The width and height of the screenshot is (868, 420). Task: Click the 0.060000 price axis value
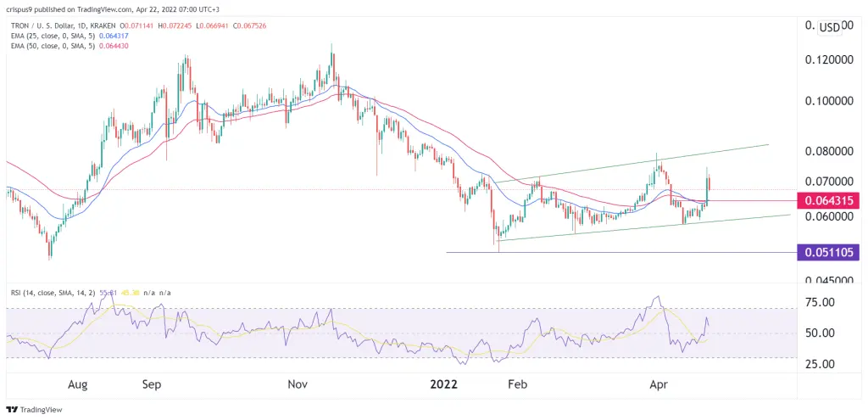coord(829,217)
